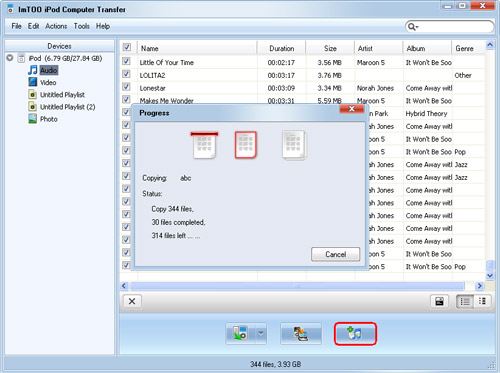
Task: Click the source document icon in Progress dialog
Action: point(204,145)
